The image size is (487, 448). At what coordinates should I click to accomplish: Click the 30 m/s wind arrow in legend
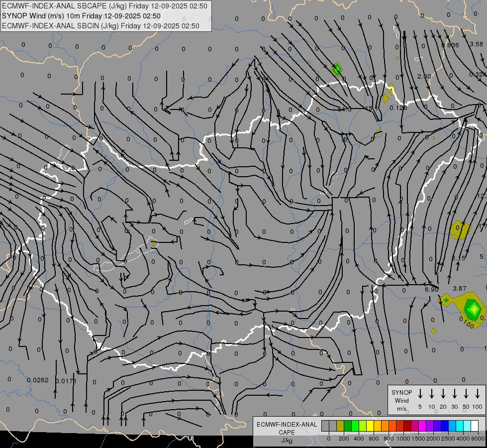click(x=455, y=394)
